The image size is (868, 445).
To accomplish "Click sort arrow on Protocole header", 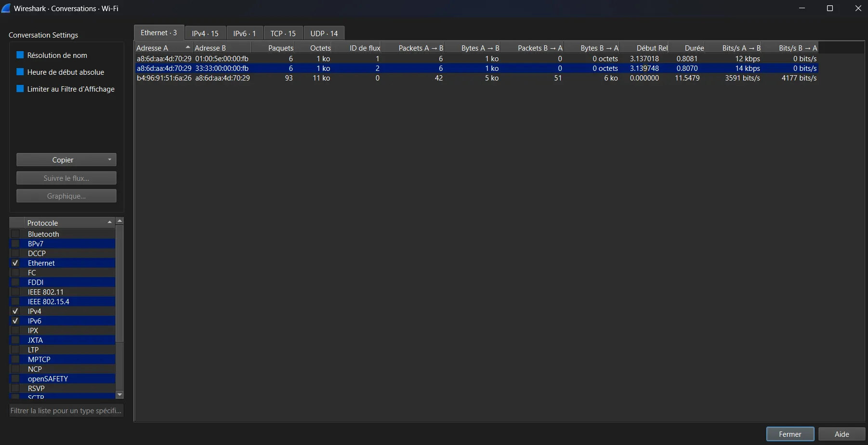I will (x=109, y=222).
